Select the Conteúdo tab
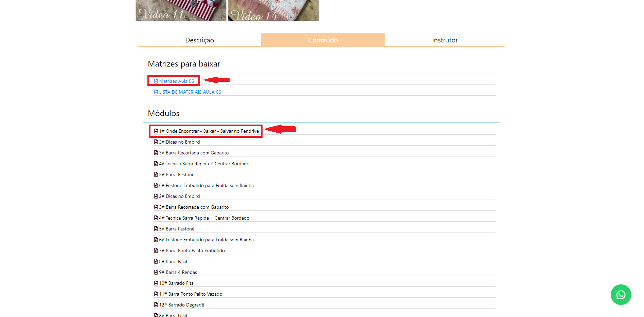 [323, 40]
